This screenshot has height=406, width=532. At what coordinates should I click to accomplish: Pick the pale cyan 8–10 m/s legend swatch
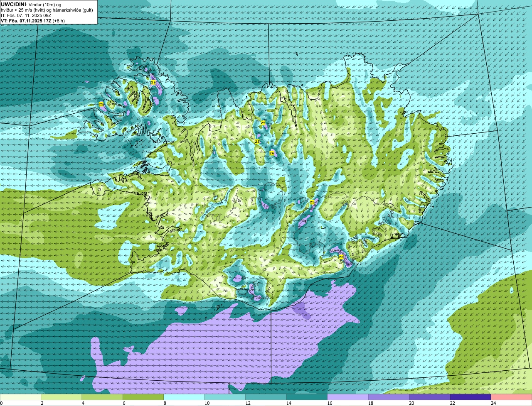[184, 397]
